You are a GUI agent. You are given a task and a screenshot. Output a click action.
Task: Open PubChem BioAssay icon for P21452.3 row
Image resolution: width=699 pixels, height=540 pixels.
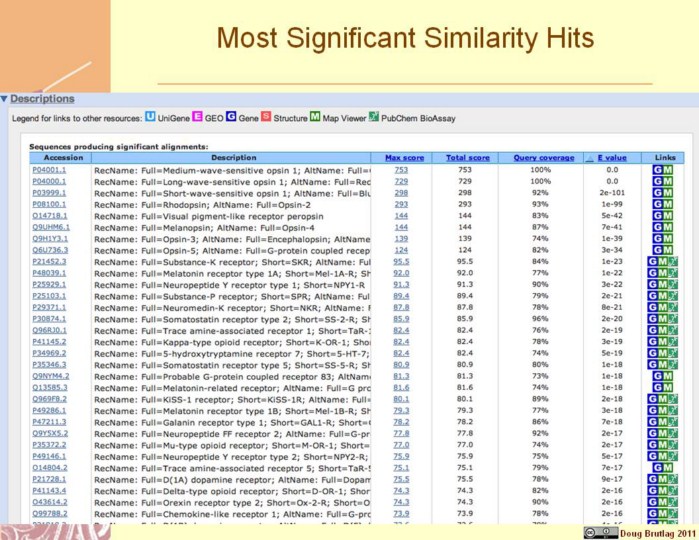[675, 260]
